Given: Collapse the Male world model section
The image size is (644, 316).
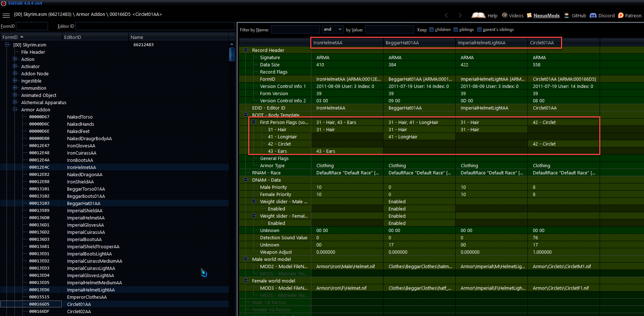Looking at the screenshot, I should coord(246,259).
